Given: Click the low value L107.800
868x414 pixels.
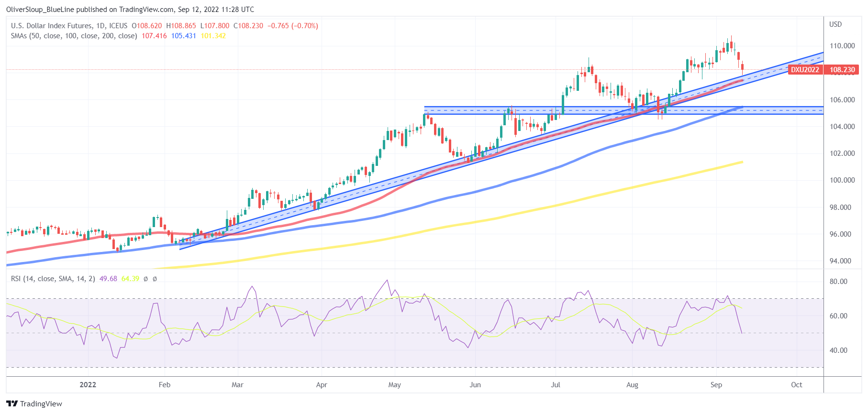Looking at the screenshot, I should 214,26.
